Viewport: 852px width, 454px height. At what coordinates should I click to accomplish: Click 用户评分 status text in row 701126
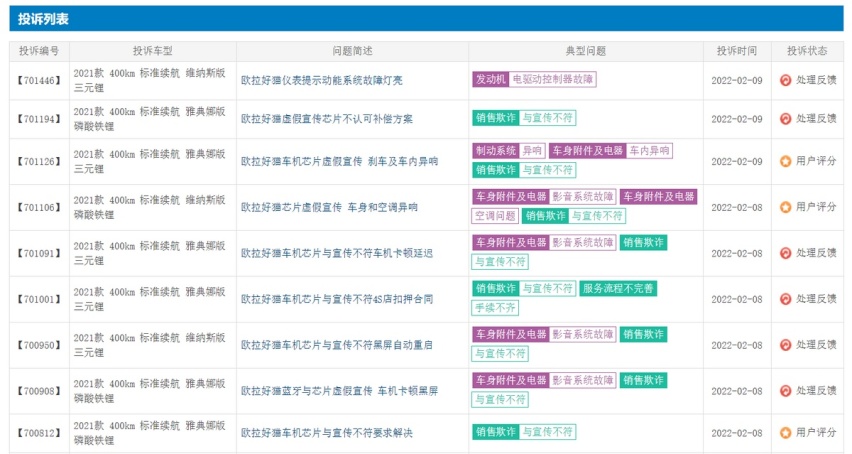(x=816, y=161)
